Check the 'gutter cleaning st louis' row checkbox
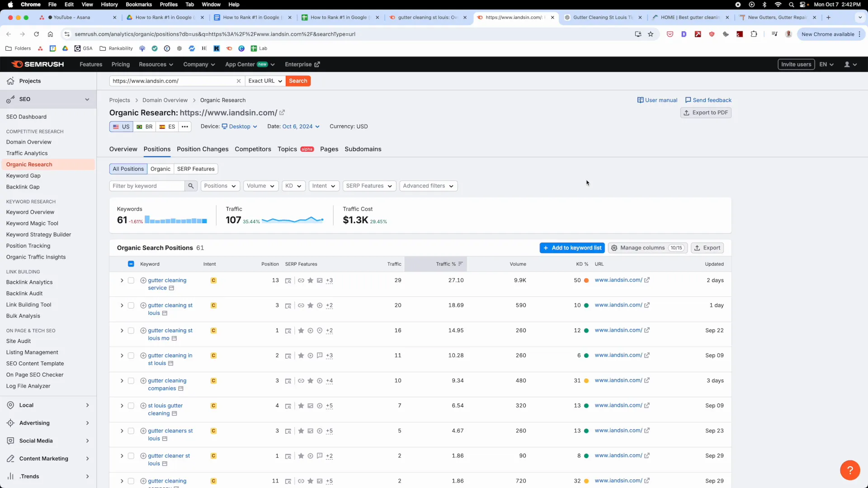 [x=131, y=305]
